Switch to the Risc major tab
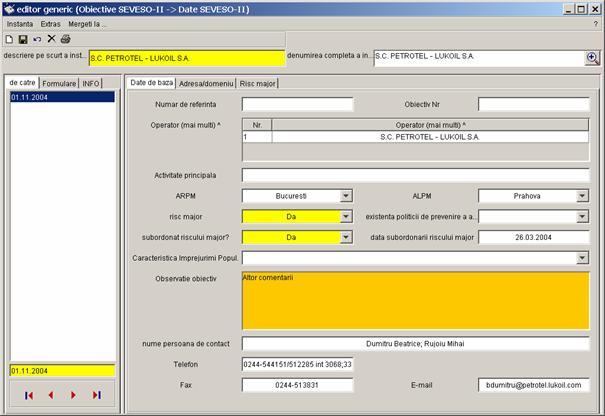Screen dimensions: 605x416 pyautogui.click(x=259, y=83)
